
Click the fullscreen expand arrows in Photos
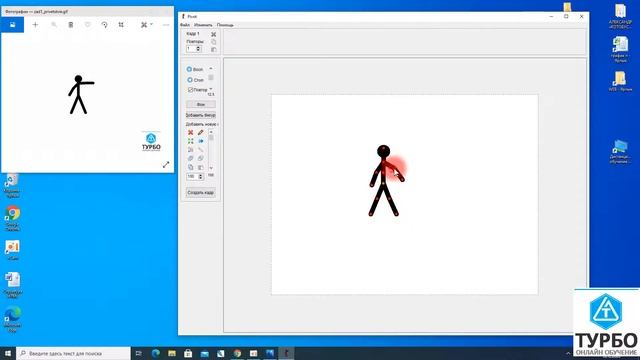click(166, 164)
